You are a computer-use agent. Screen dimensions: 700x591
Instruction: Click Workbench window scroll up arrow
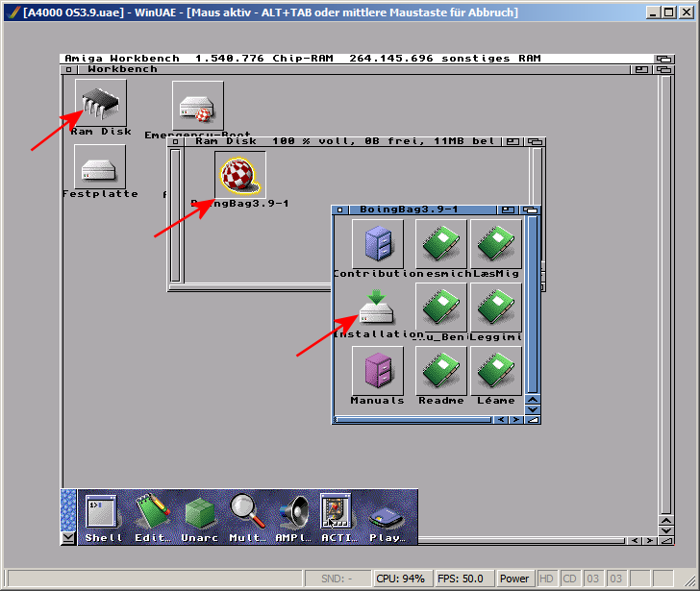click(x=666, y=521)
